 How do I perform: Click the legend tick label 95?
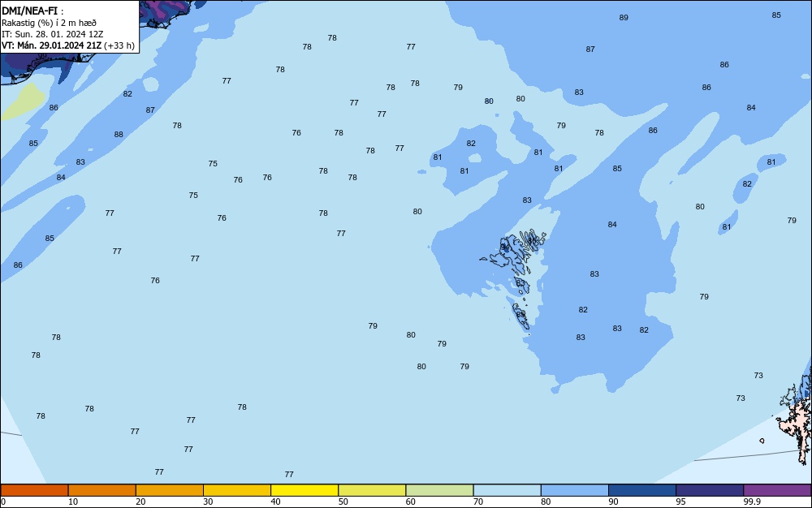[680, 502]
